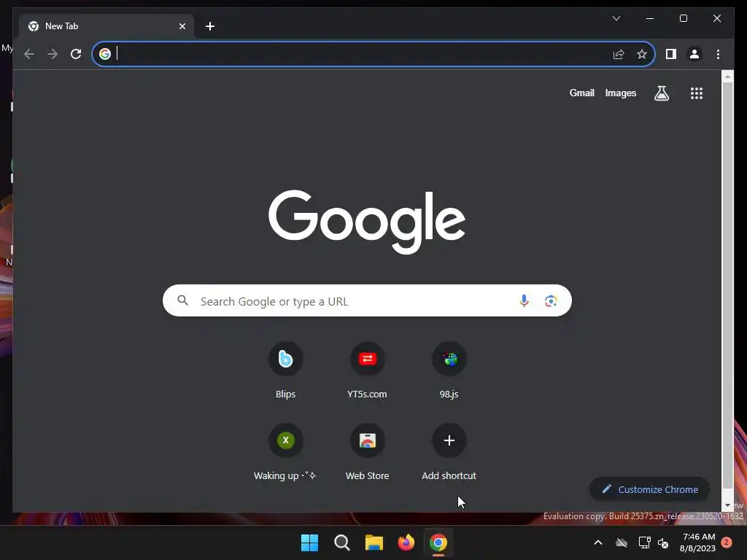Launch Firefox from the taskbar

click(406, 542)
